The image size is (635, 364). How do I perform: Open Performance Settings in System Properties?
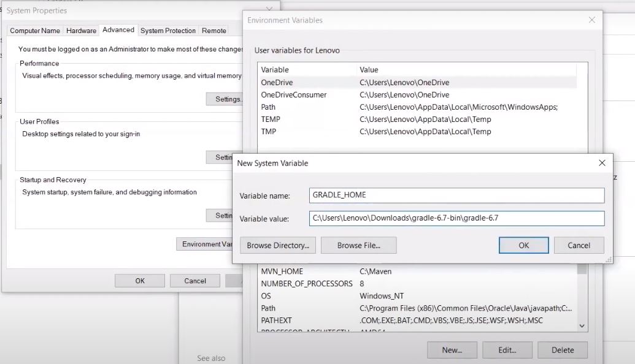226,99
